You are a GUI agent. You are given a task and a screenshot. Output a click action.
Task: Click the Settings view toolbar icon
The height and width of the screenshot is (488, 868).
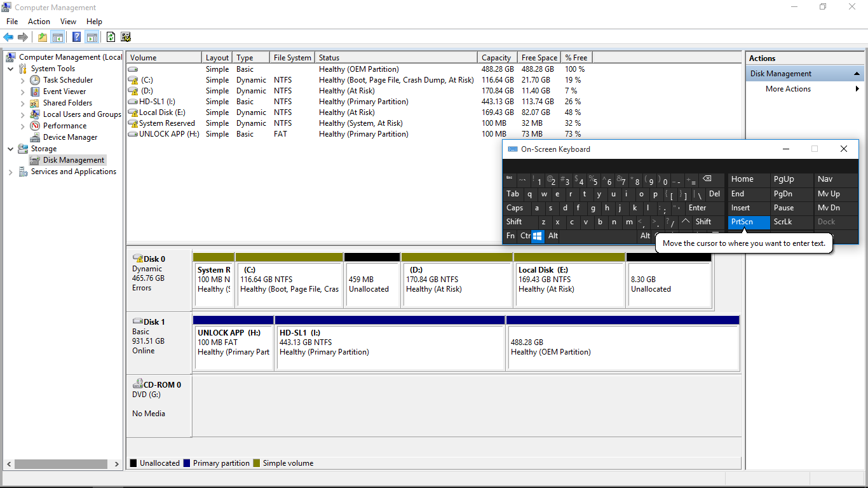click(126, 37)
